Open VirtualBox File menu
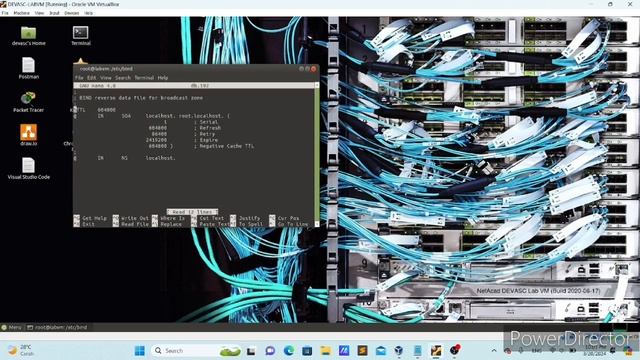The width and height of the screenshot is (640, 360). [5, 13]
